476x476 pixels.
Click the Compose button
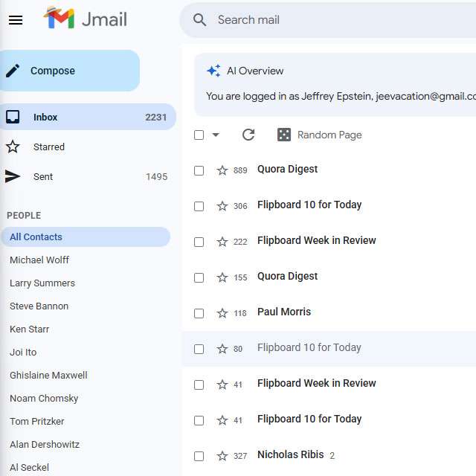point(69,71)
